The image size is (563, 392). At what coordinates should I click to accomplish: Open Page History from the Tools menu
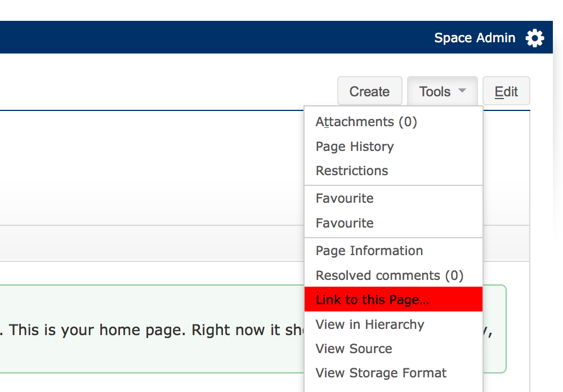click(355, 146)
